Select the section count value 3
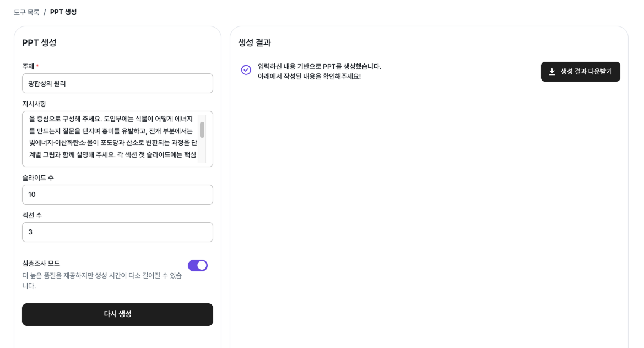Screen dimensions: 644x348 click(117, 232)
